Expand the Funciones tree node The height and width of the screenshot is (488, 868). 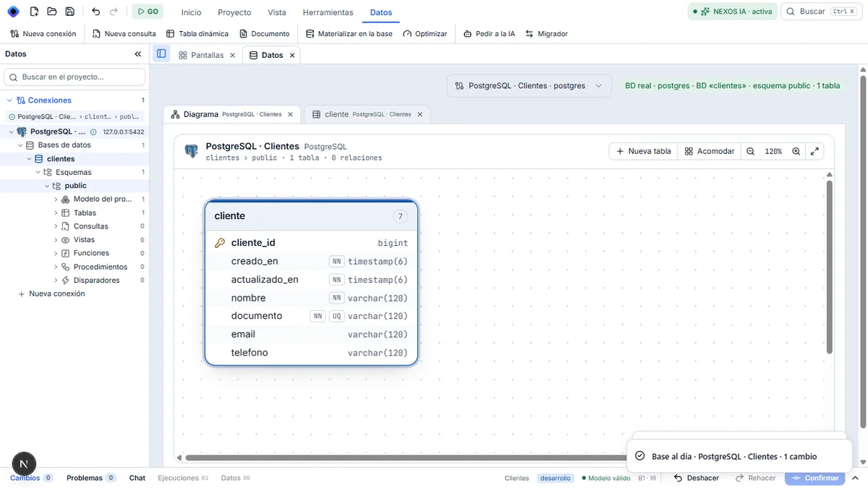(56, 253)
